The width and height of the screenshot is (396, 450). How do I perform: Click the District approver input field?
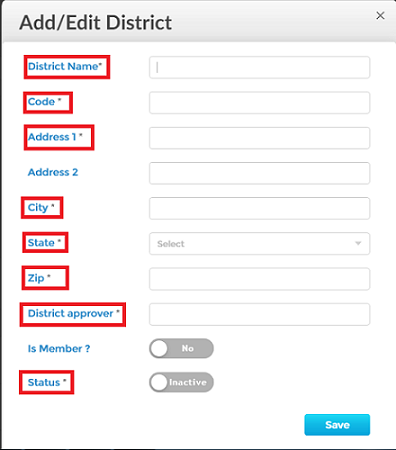click(259, 314)
